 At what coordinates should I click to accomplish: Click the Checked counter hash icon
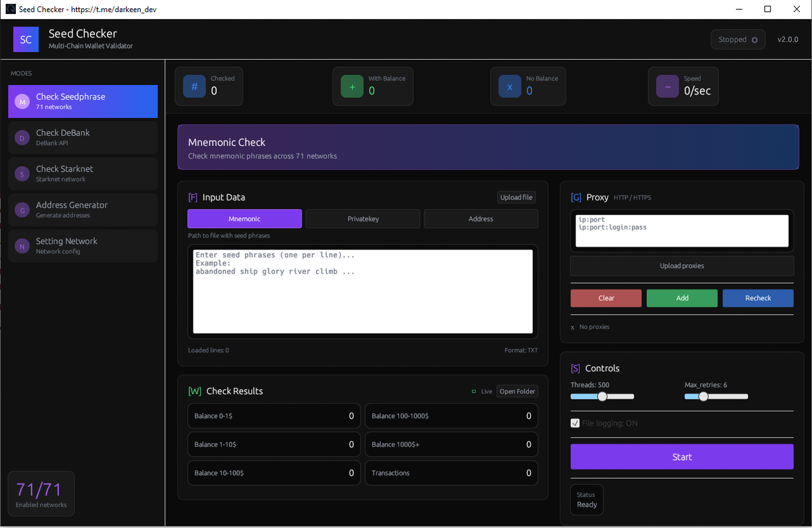193,86
